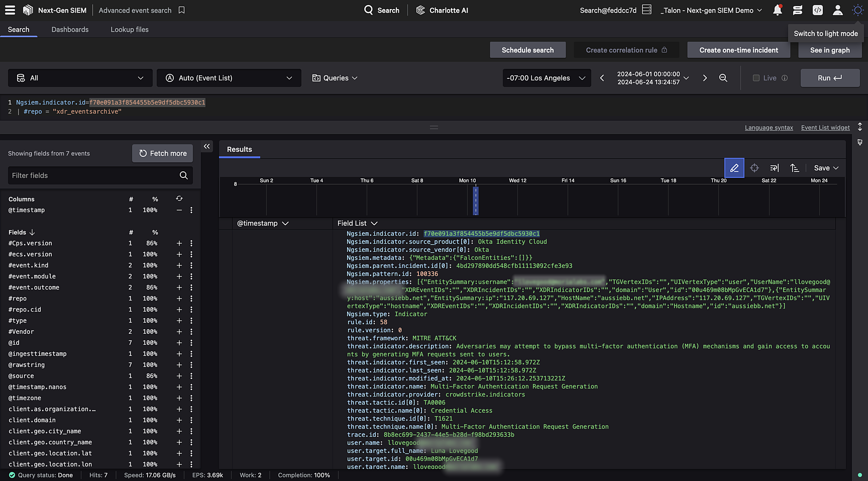Click the zoom magnifier beside the time range
This screenshot has height=481, width=868.
[723, 78]
